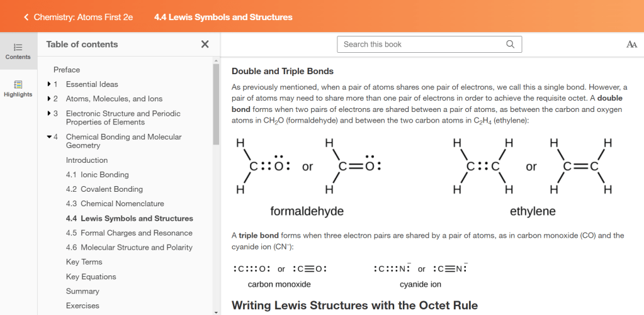Expand chapter 3 Electronic Structure
The width and height of the screenshot is (644, 315).
[50, 114]
